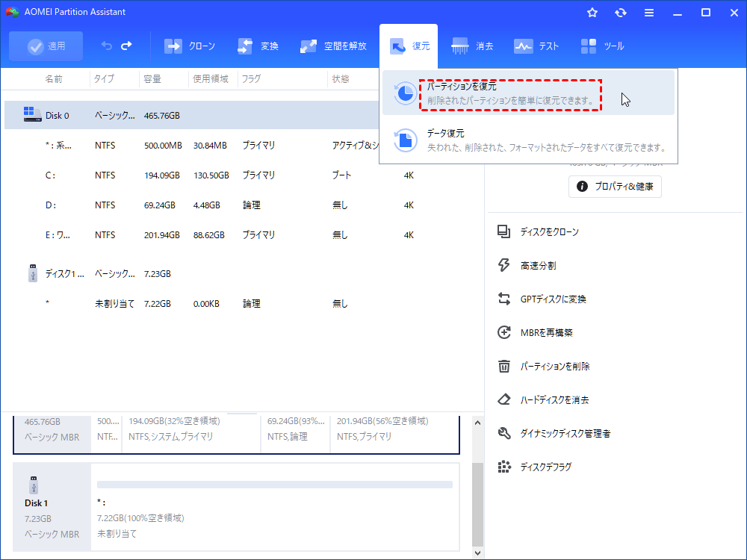This screenshot has width=747, height=560.
Task: Click 高速分割 lightning icon option
Action: click(x=526, y=265)
